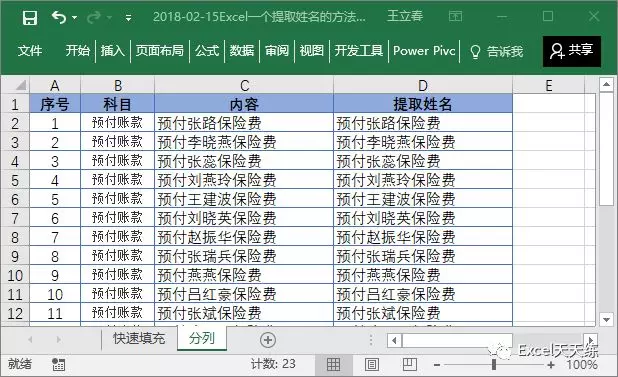Click the 告诉我 lightbulb search box
The image size is (618, 377).
tap(497, 51)
